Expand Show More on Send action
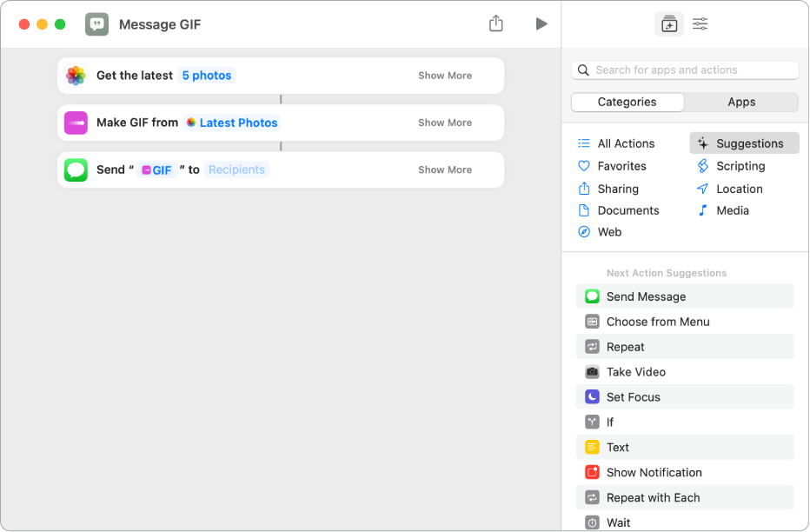This screenshot has width=810, height=532. [444, 170]
